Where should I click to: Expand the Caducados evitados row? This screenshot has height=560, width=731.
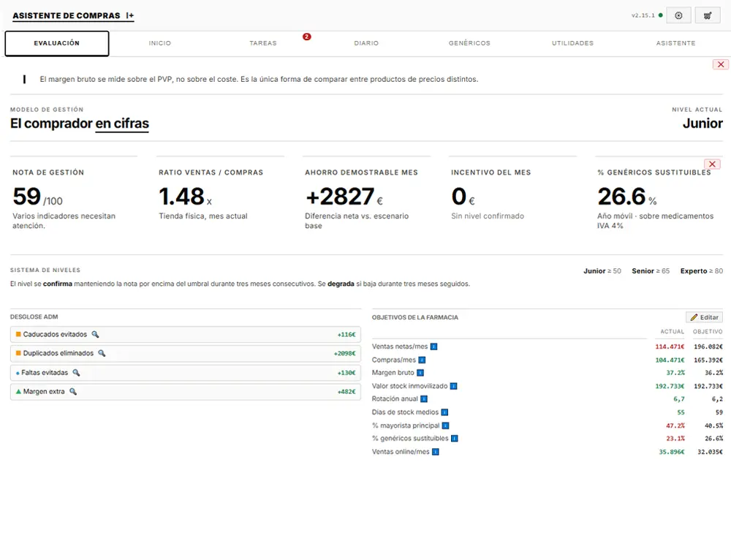186,334
